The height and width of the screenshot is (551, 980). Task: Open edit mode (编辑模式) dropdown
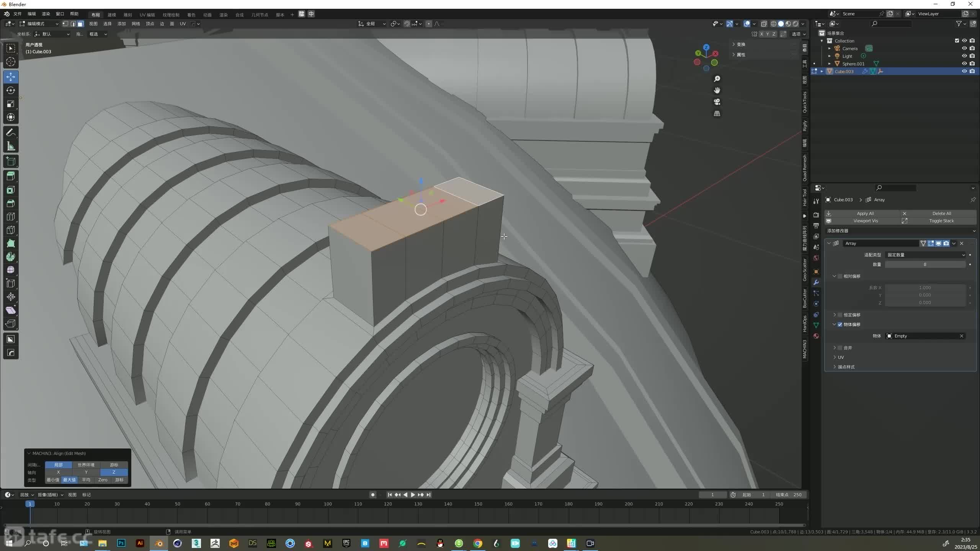coord(39,24)
